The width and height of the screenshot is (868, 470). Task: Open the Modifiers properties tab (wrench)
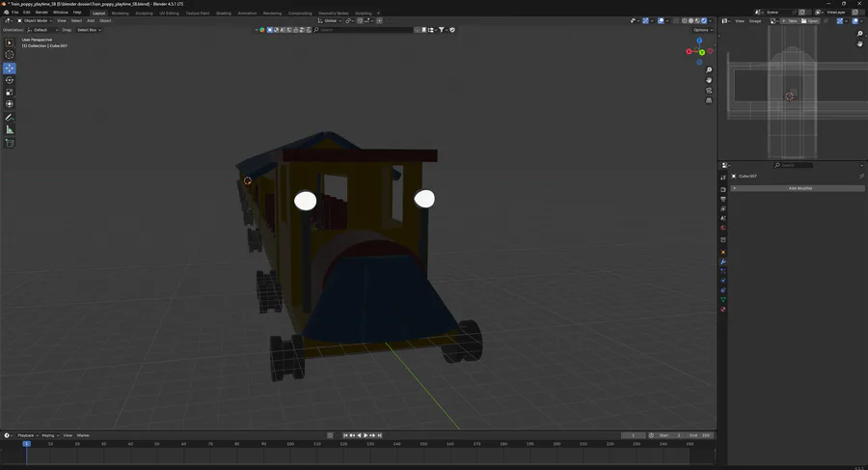pyautogui.click(x=723, y=262)
